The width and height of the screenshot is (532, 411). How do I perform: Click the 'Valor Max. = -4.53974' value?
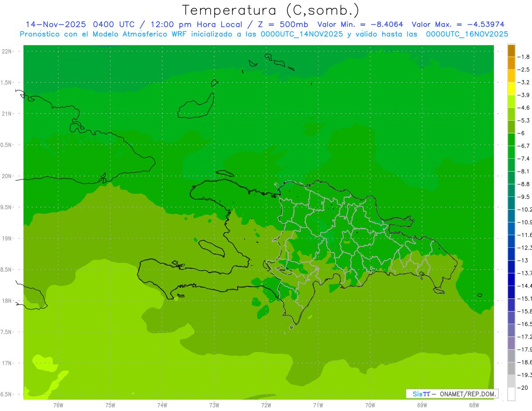458,24
